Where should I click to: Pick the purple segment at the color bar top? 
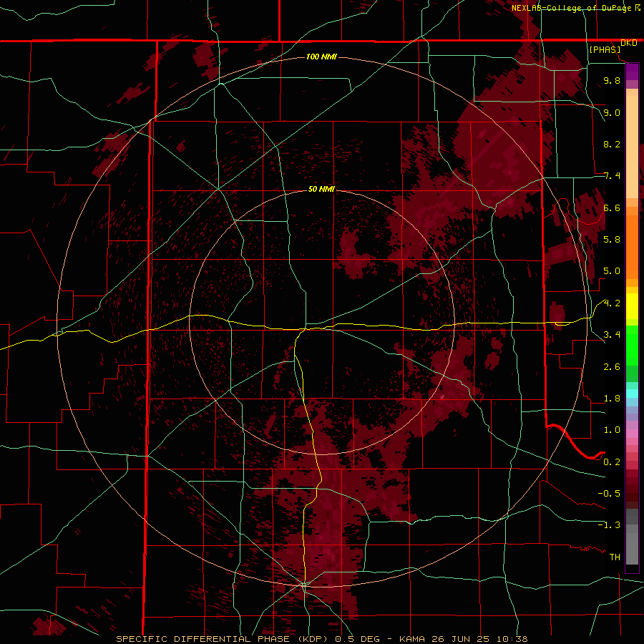(632, 72)
